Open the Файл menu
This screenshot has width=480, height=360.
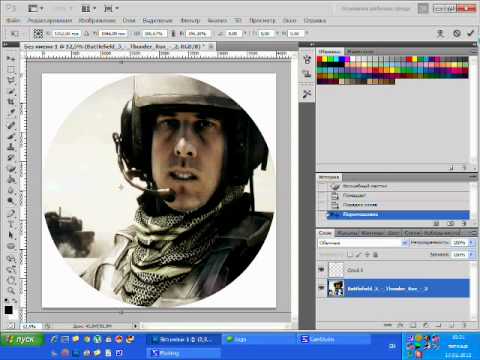(x=13, y=21)
